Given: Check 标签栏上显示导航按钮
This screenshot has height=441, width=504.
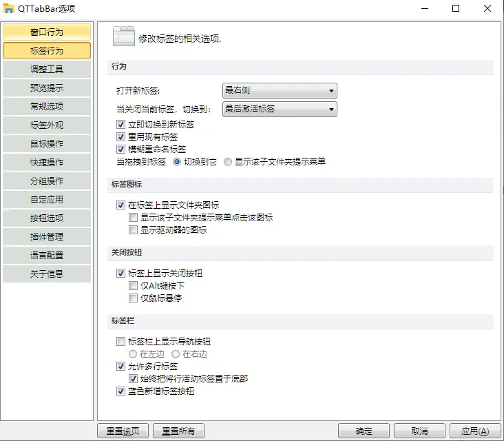Looking at the screenshot, I should coord(121,341).
